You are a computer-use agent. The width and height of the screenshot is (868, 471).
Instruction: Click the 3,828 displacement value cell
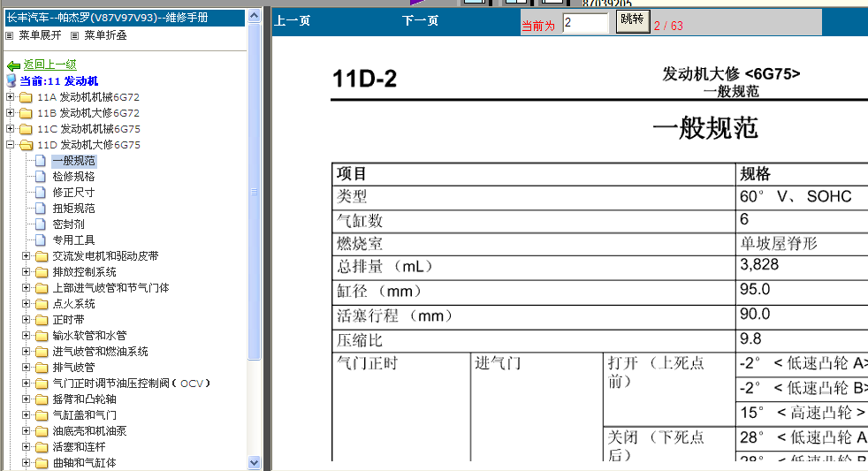click(802, 268)
